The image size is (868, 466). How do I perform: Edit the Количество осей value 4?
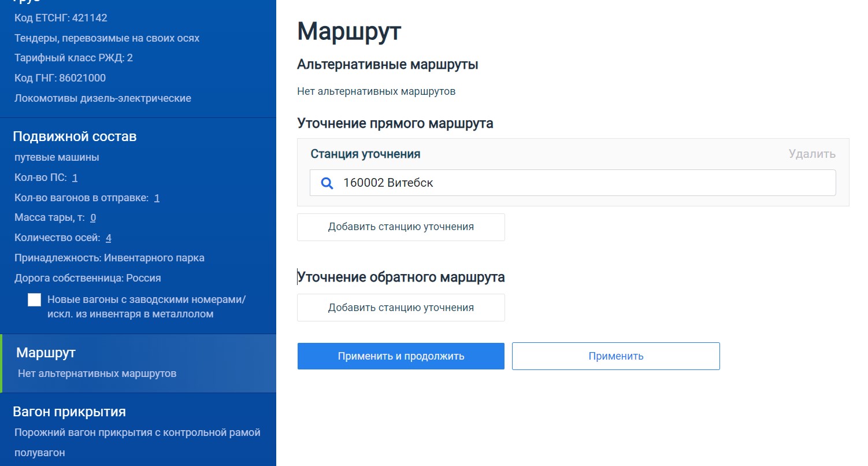109,238
